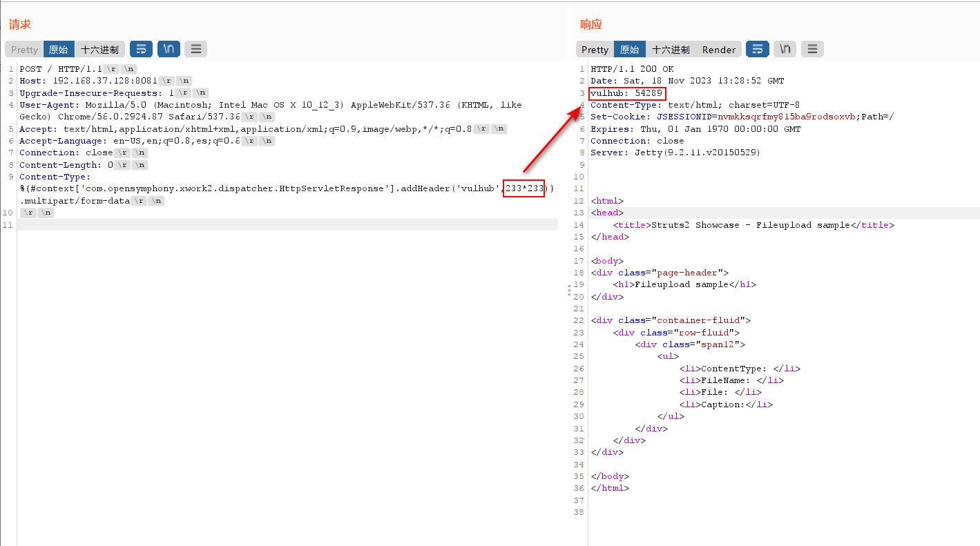Click the response Date header line
The image size is (980, 546).
tap(687, 81)
